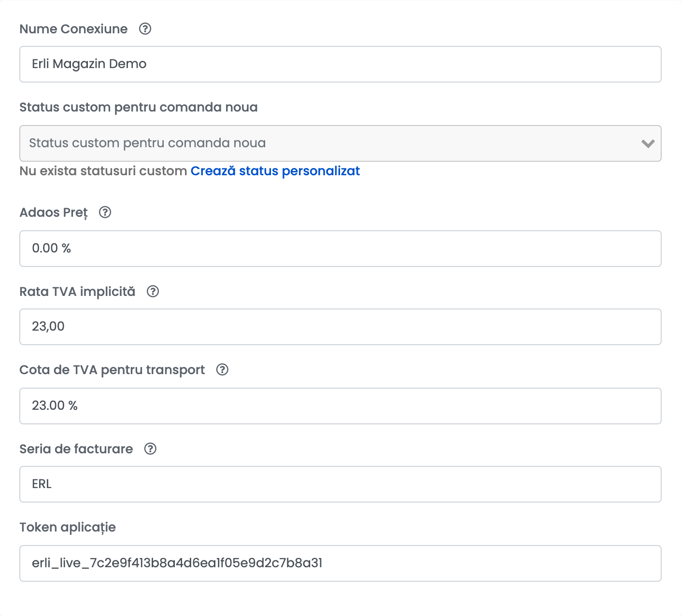Screen dimensions: 681x616
Task: Follow the Crează status personalizat link
Action: tap(275, 171)
